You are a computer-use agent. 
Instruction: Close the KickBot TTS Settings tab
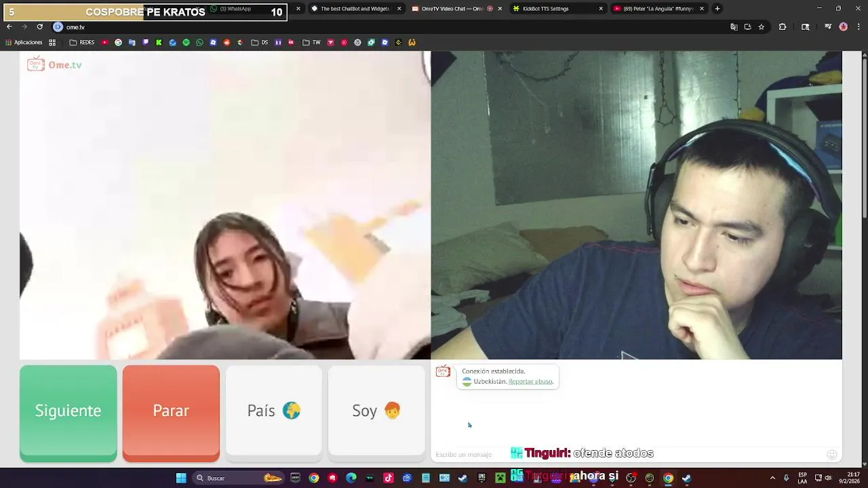601,9
